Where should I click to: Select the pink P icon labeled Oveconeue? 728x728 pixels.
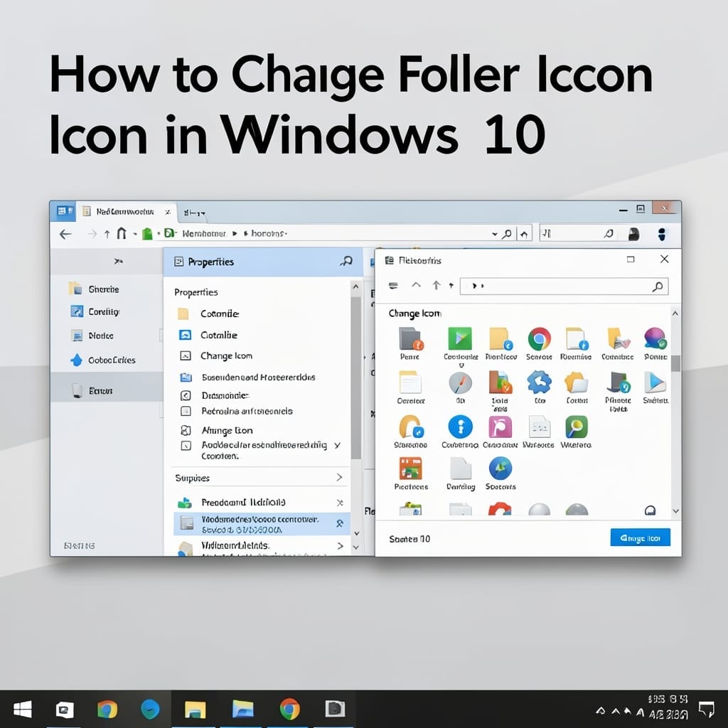coord(500,427)
